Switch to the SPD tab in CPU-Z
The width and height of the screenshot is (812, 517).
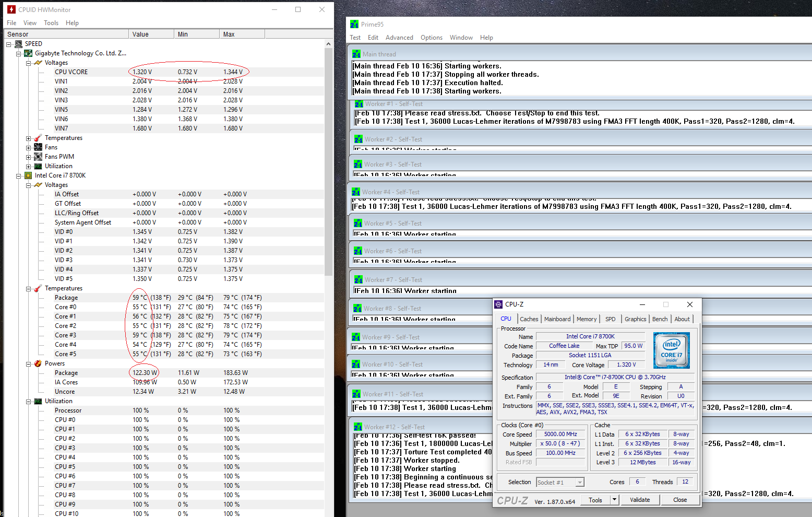611,319
